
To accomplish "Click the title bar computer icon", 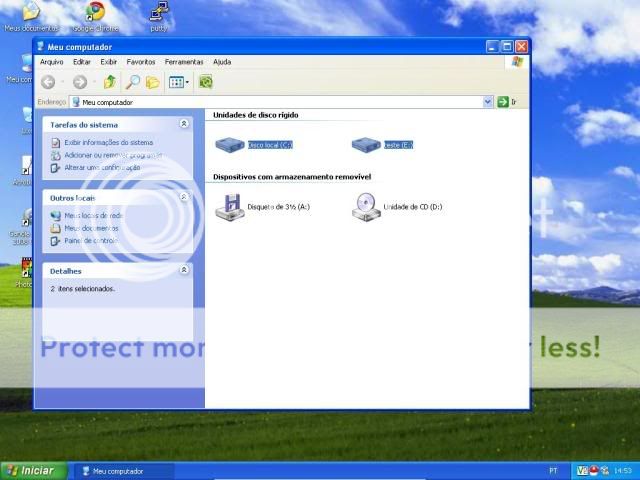I will pos(40,46).
